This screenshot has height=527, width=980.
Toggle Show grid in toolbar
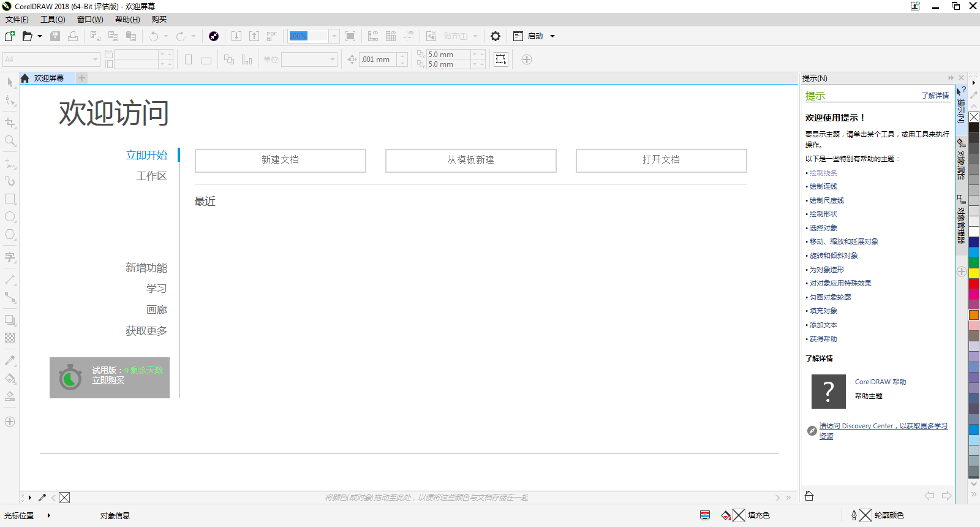coord(391,36)
